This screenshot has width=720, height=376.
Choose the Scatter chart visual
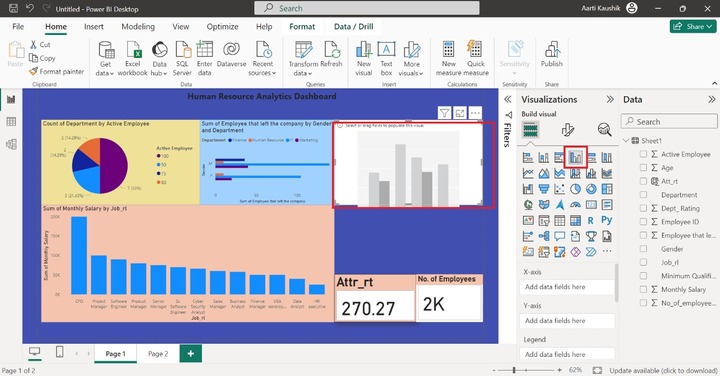559,189
